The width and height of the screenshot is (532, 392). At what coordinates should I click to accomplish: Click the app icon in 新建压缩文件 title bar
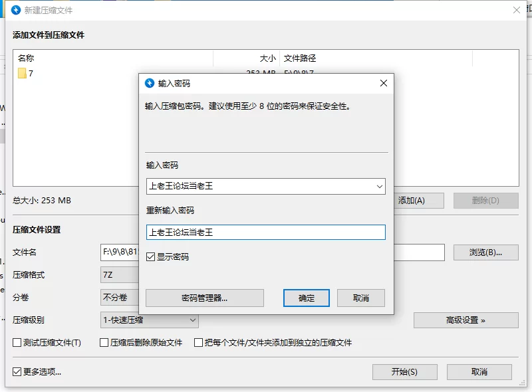16,10
